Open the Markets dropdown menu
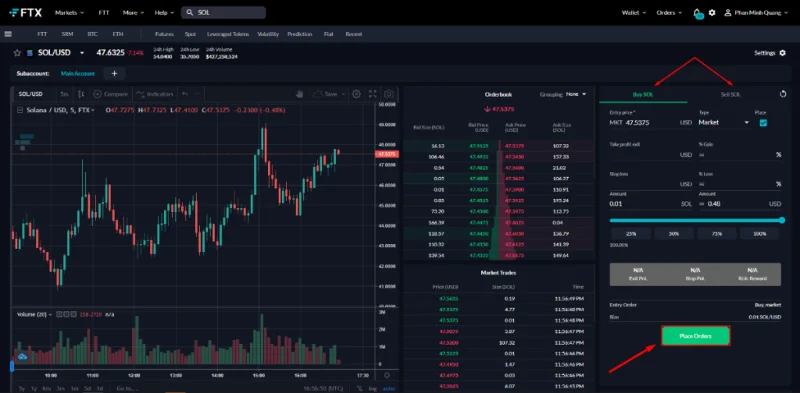800x393 pixels. click(x=69, y=13)
